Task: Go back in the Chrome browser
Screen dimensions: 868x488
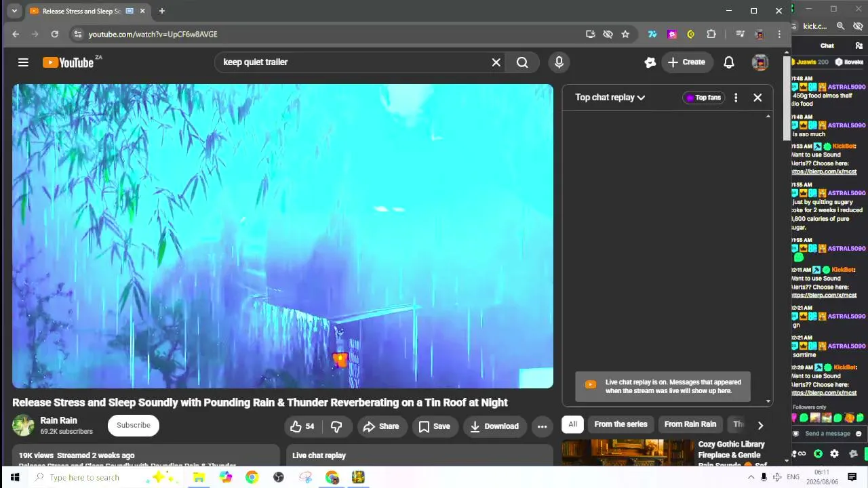Action: [x=16, y=34]
